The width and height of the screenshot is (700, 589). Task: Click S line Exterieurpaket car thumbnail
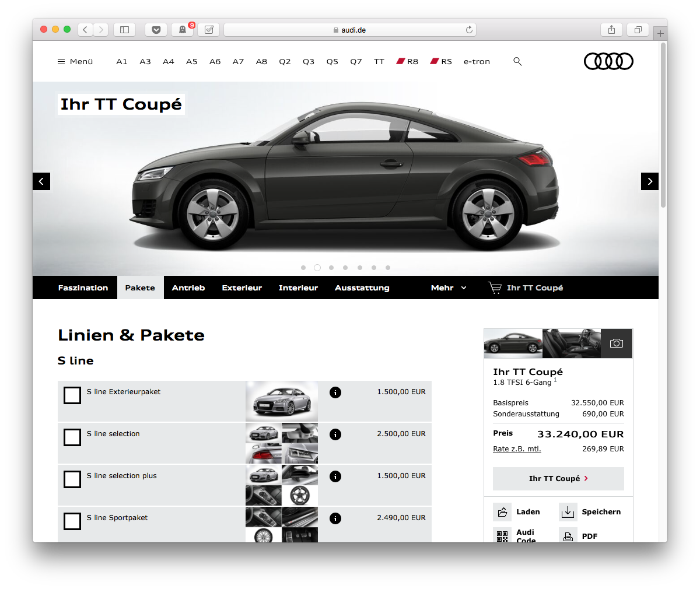tap(282, 401)
